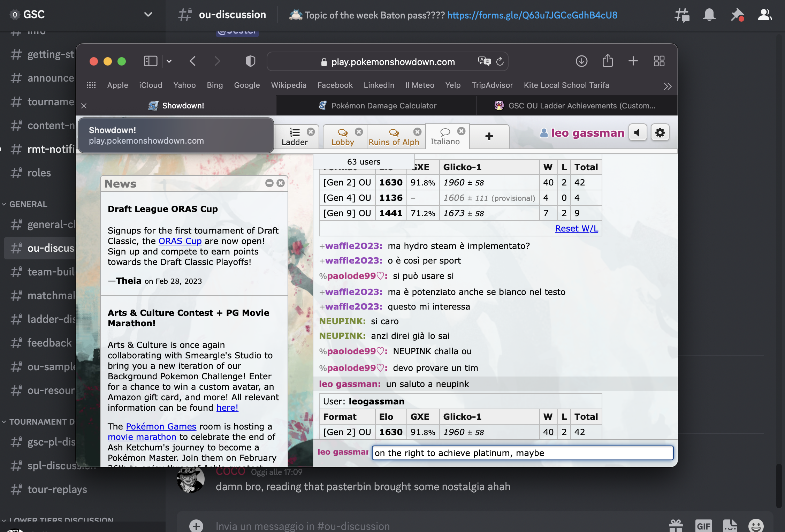This screenshot has width=785, height=532.
Task: Translate page icon in address bar
Action: (484, 61)
